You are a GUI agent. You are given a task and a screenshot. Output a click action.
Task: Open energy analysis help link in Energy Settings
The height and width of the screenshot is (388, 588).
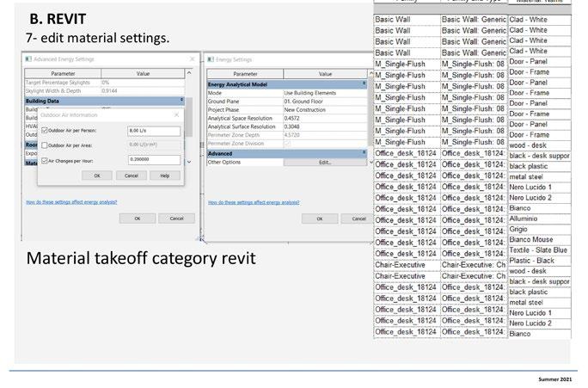pos(254,203)
